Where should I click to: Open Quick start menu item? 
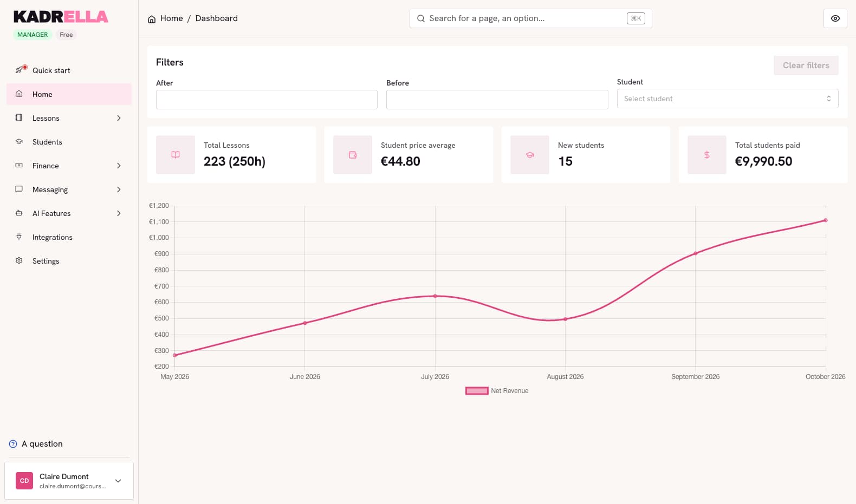[x=69, y=70]
